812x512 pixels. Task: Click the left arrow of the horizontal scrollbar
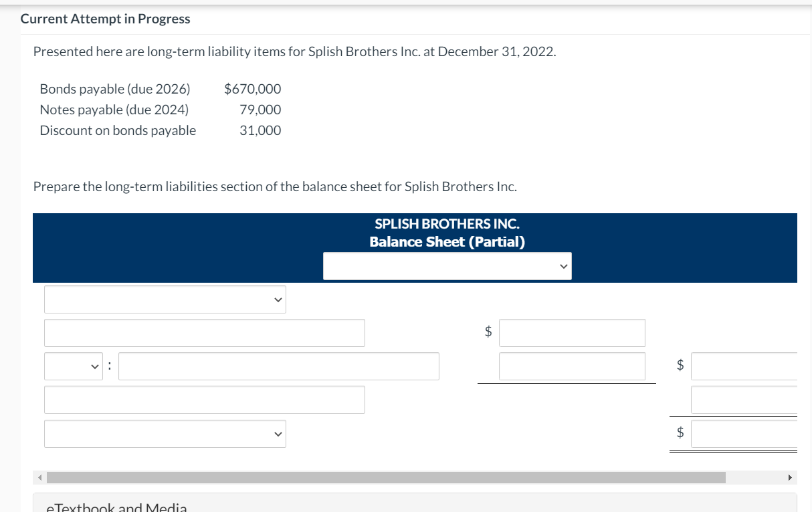tap(39, 477)
